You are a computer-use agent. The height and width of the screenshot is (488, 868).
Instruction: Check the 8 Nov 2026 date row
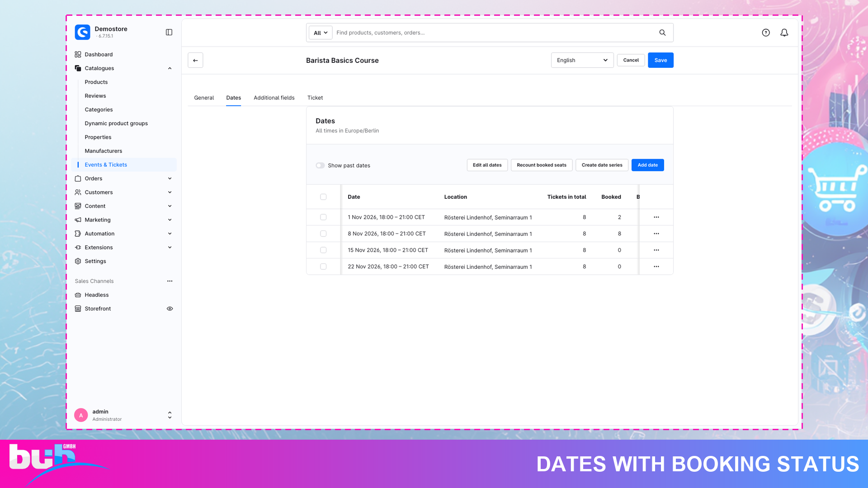(x=323, y=234)
